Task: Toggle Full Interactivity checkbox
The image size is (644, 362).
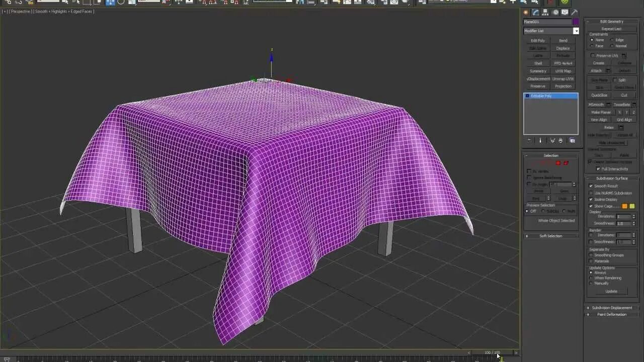Action: tap(598, 169)
